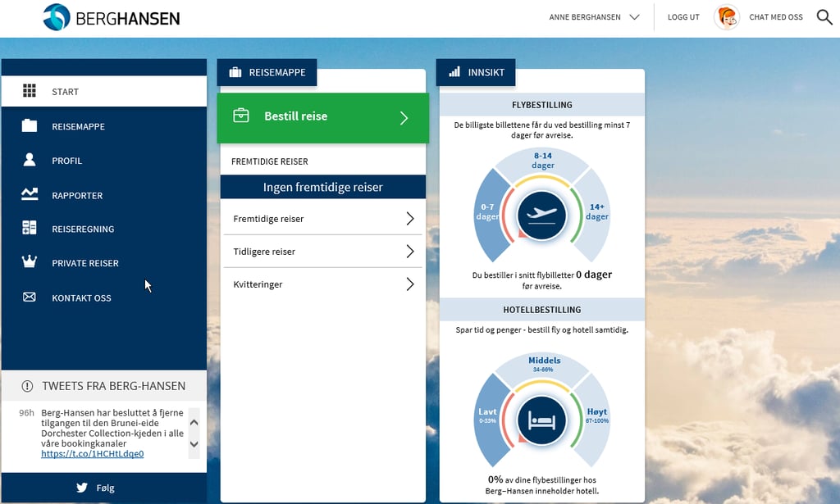
Task: Click the 96h tweet timestamp
Action: [26, 412]
